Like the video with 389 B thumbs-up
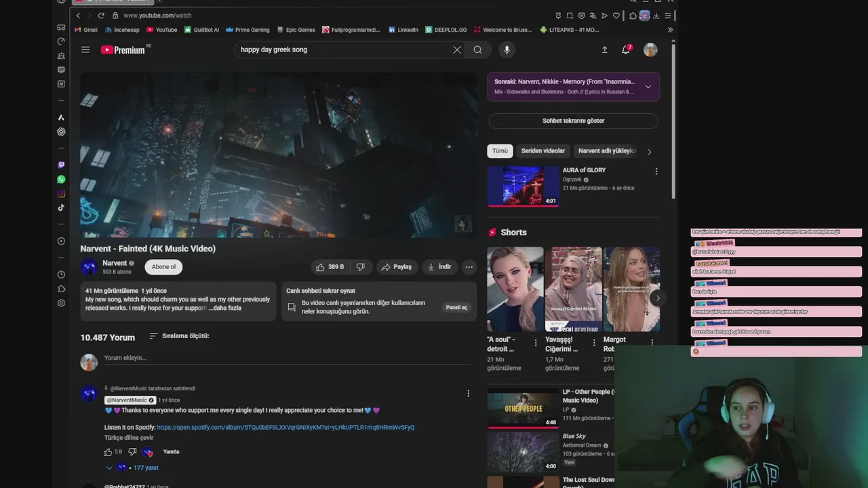 click(x=330, y=267)
